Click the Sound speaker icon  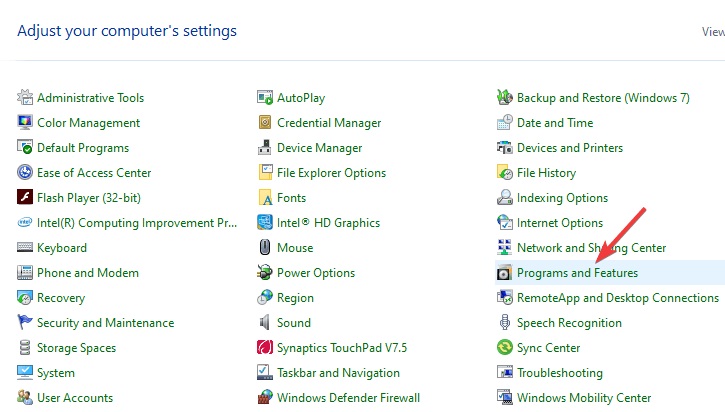[265, 322]
